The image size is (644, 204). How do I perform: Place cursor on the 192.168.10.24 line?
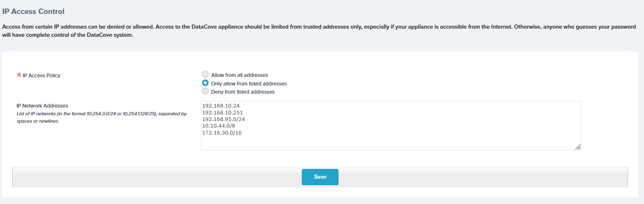tap(221, 106)
